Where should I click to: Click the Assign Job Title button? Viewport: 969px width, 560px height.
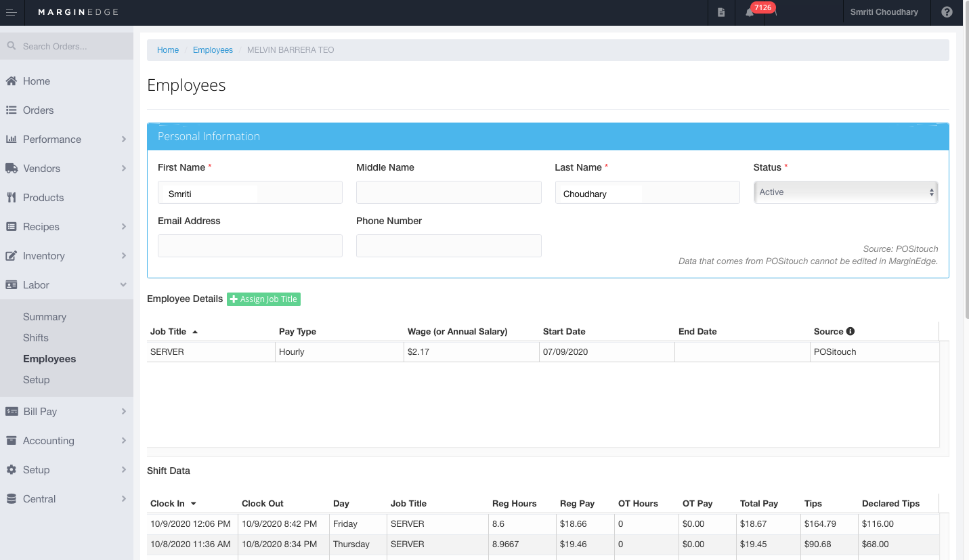tap(263, 299)
